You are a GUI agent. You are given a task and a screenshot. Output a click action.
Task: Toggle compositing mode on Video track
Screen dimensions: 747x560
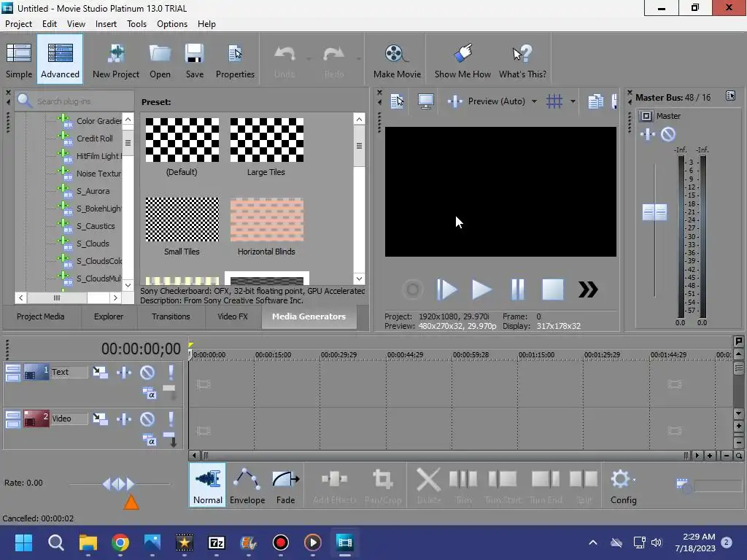[149, 440]
